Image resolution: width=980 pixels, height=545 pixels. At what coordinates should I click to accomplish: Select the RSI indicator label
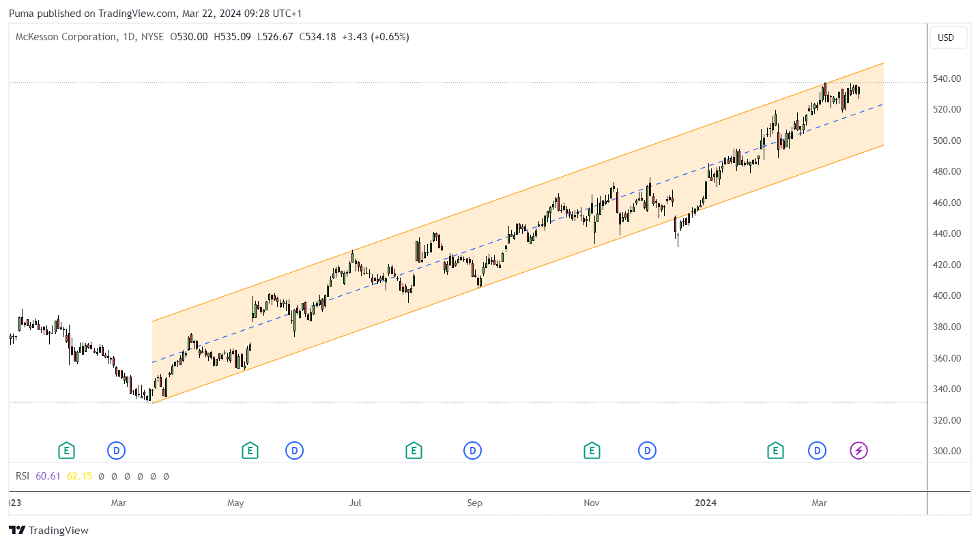23,476
